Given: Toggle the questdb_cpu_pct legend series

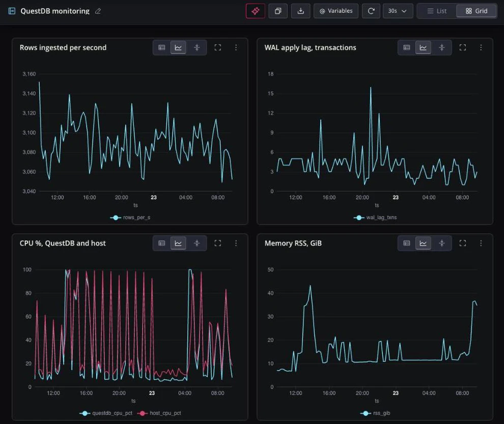Looking at the screenshot, I should tap(106, 413).
